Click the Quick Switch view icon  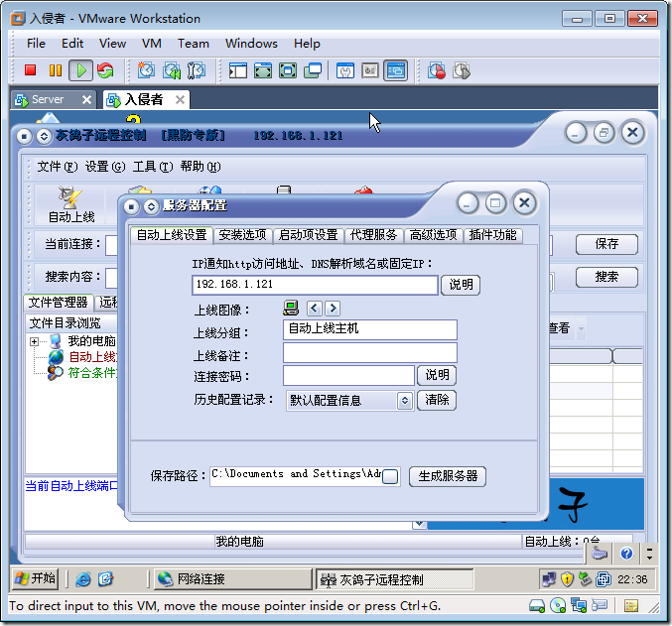point(263,70)
